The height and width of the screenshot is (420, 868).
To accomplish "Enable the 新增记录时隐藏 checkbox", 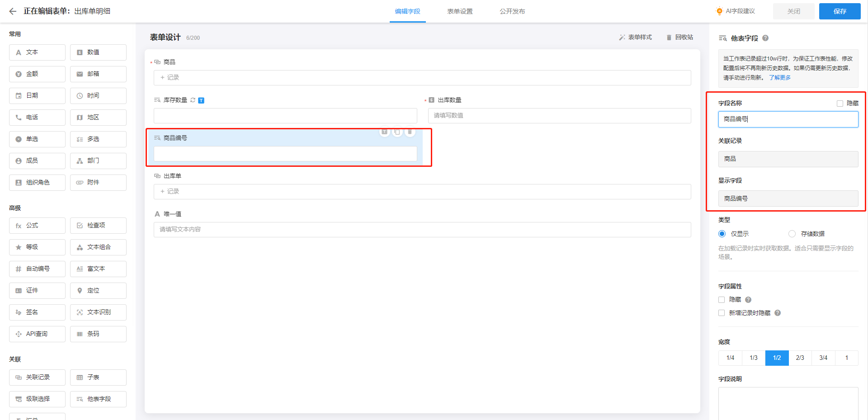I will point(722,313).
